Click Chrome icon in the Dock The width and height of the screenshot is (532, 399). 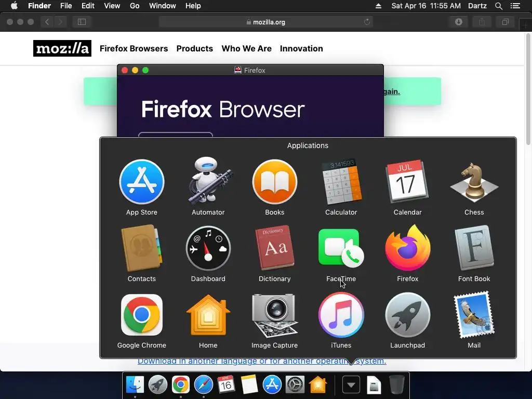pos(180,385)
